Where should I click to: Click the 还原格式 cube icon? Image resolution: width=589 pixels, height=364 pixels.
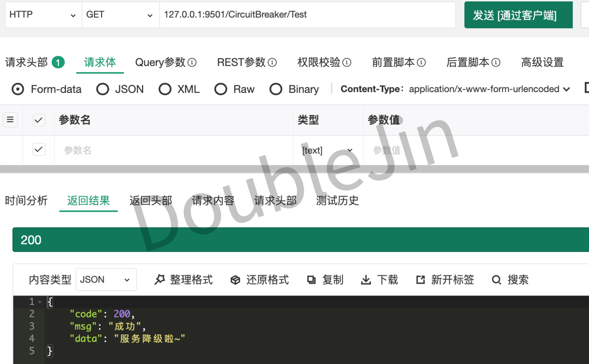pyautogui.click(x=236, y=280)
